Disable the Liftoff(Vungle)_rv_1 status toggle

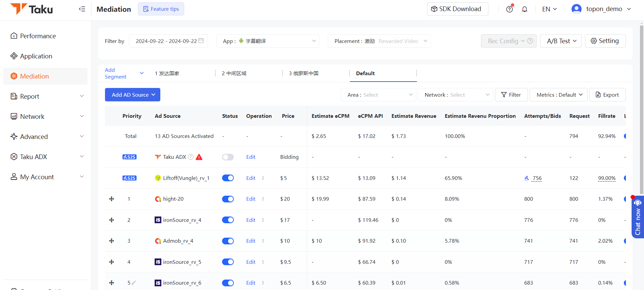tap(228, 178)
